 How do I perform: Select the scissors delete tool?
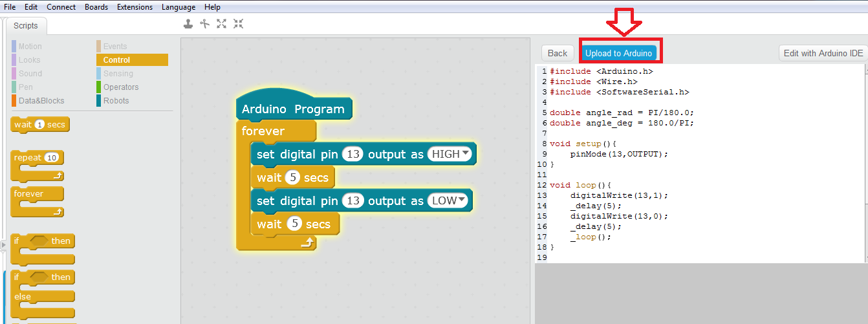coord(205,24)
